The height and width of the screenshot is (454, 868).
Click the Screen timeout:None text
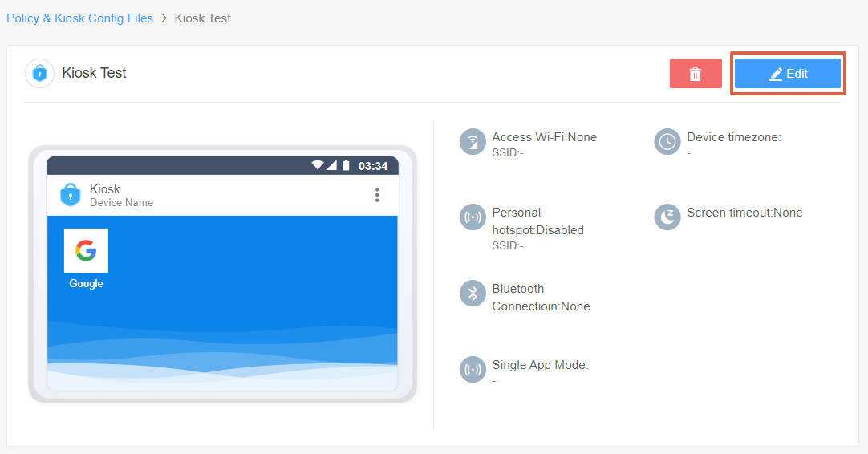click(744, 213)
